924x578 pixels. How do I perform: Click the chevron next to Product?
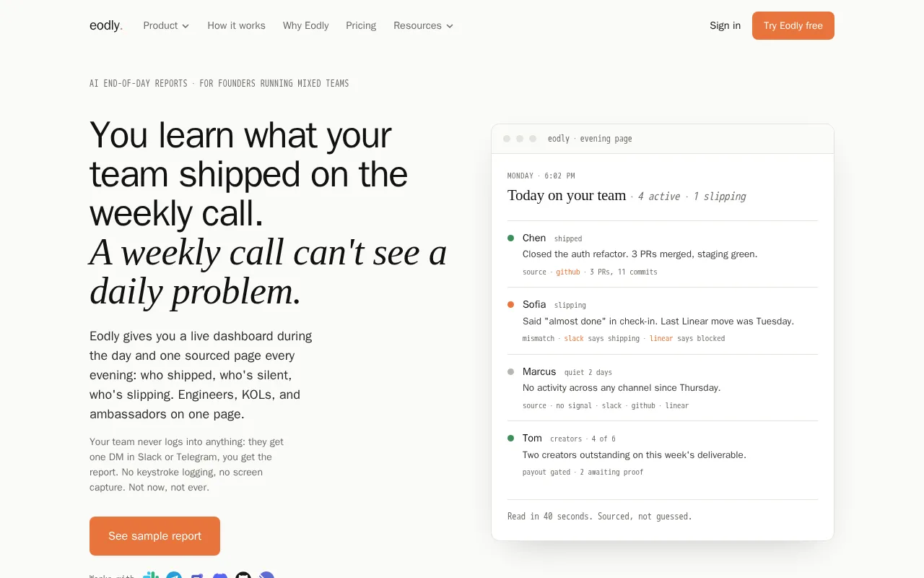pyautogui.click(x=186, y=26)
